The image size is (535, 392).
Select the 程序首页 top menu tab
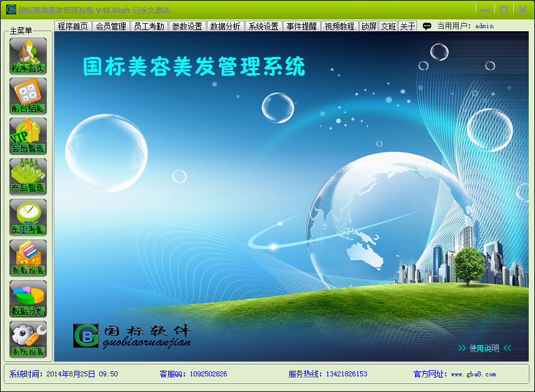click(72, 26)
